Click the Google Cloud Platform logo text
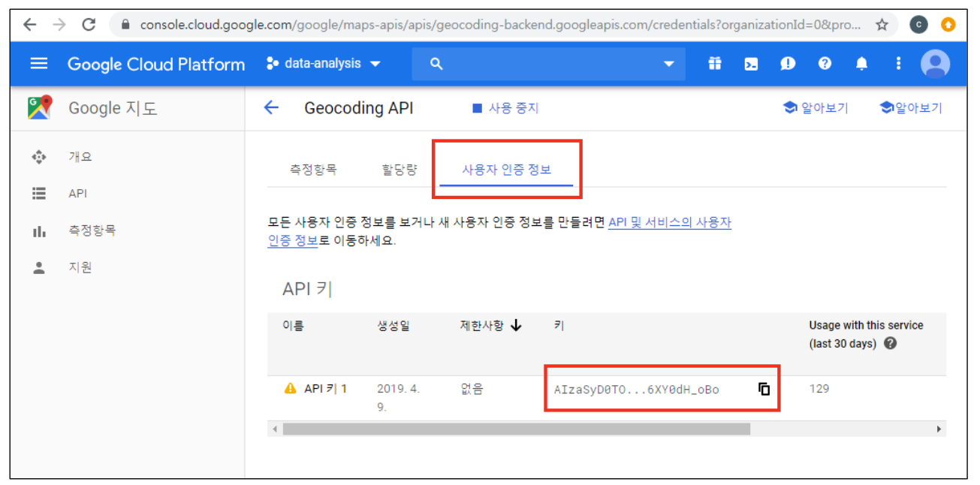 [x=156, y=65]
